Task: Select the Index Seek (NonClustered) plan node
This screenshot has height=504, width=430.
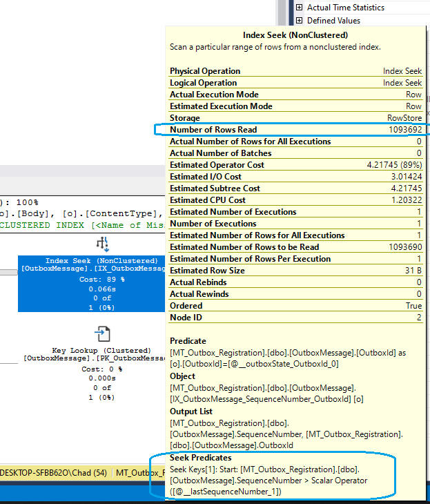Action: (92, 284)
